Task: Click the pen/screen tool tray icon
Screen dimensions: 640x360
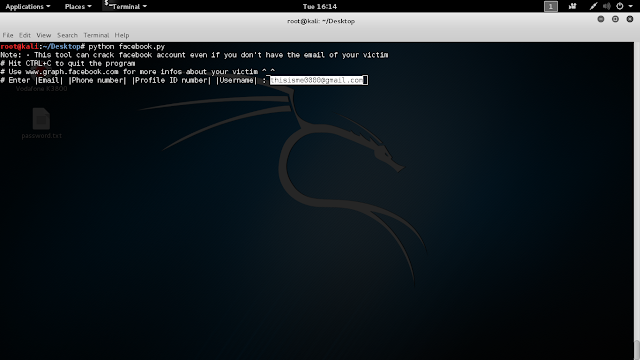Action: coord(593,6)
